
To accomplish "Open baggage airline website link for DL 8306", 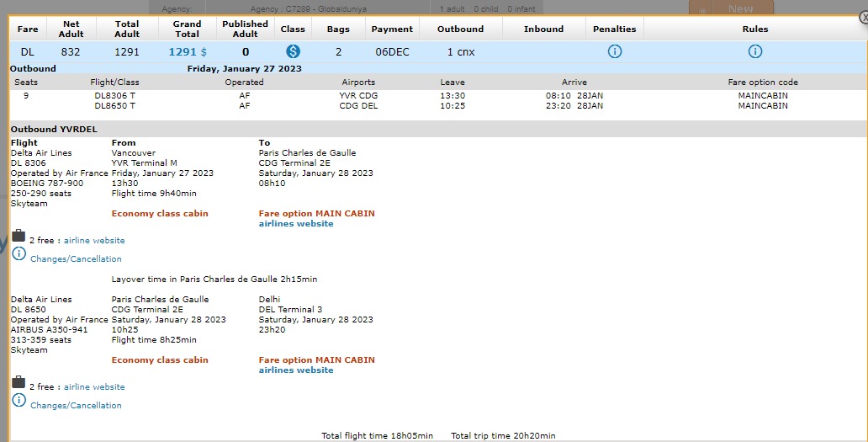I will pos(94,241).
